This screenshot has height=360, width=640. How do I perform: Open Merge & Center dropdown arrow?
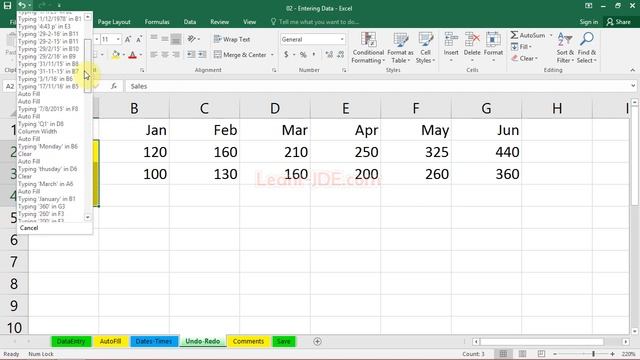coord(272,55)
